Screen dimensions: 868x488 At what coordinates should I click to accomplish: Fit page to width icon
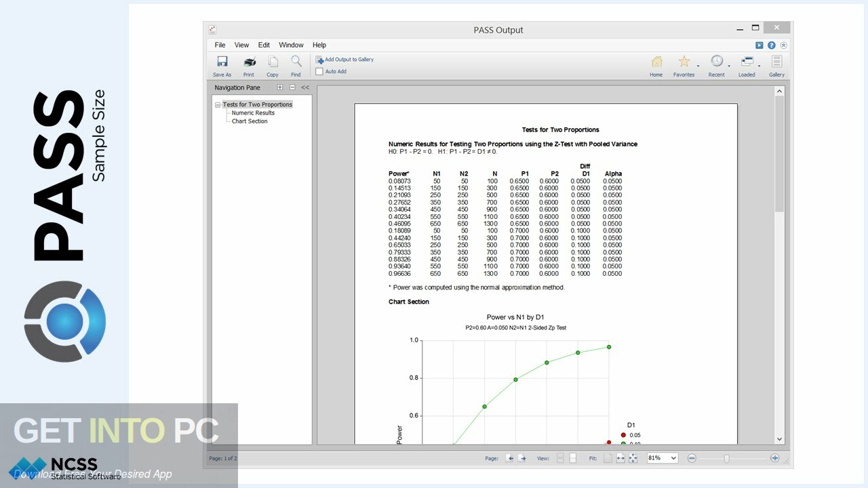pyautogui.click(x=620, y=458)
